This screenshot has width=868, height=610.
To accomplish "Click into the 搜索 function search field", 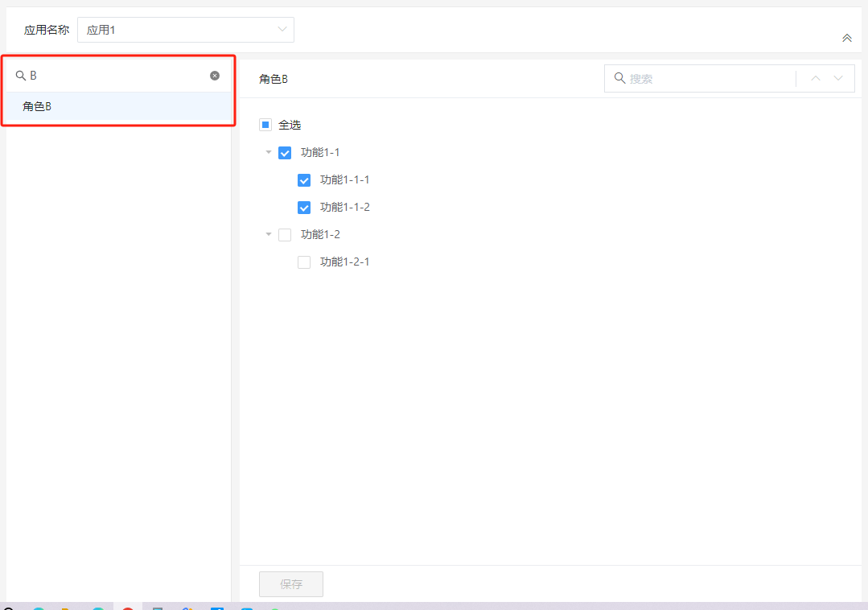I will coord(708,78).
